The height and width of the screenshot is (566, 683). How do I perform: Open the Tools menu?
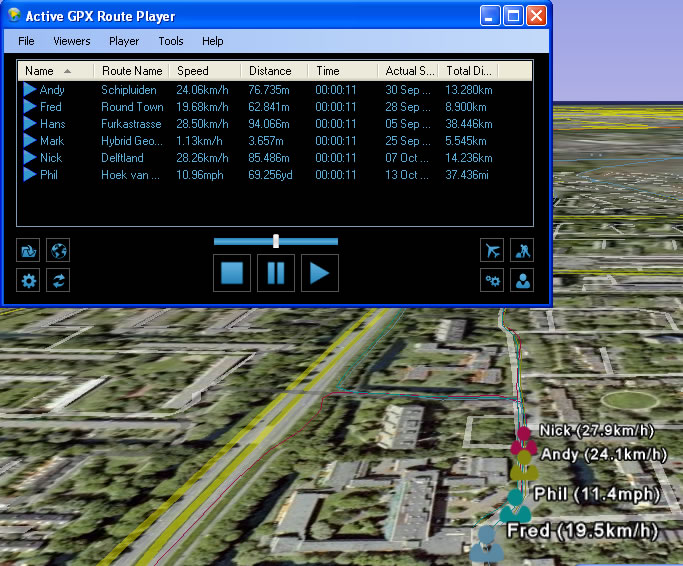pyautogui.click(x=171, y=41)
